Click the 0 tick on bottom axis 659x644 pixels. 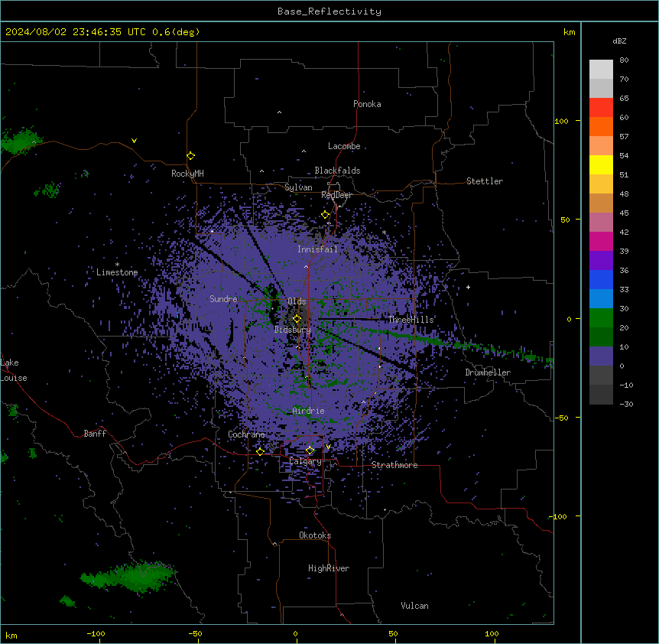(295, 634)
